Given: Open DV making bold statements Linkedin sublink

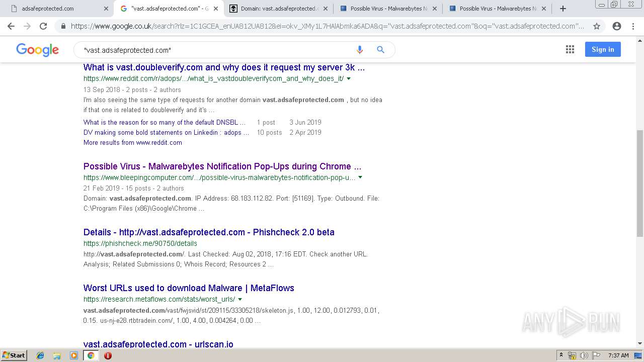Looking at the screenshot, I should [x=166, y=132].
